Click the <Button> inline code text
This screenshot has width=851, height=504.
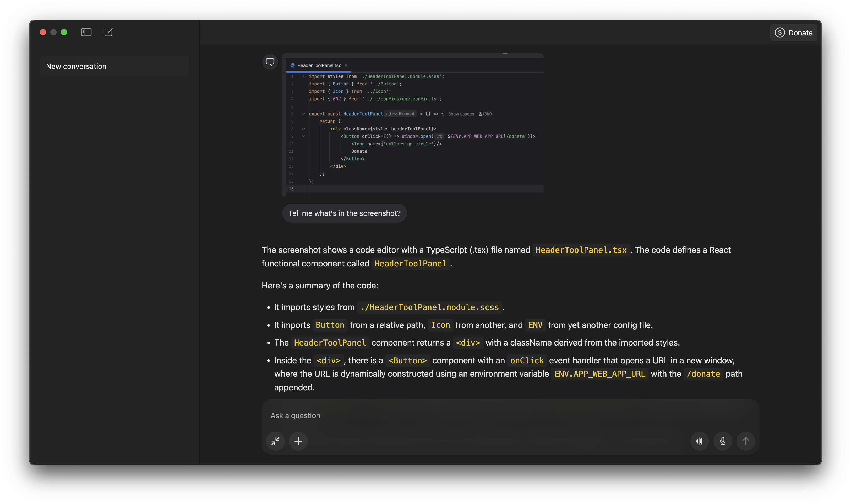pyautogui.click(x=407, y=361)
